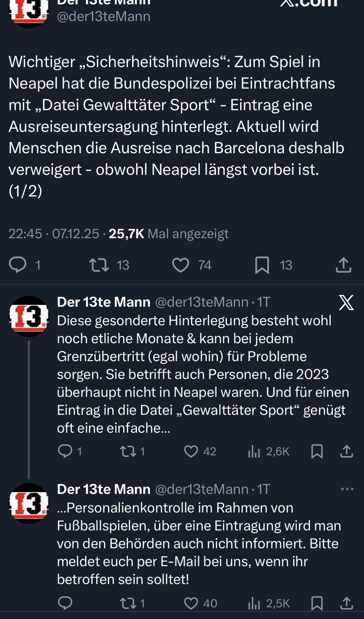Bookmark the main post with 13 bookmarks
364x619 pixels.
[x=262, y=265]
